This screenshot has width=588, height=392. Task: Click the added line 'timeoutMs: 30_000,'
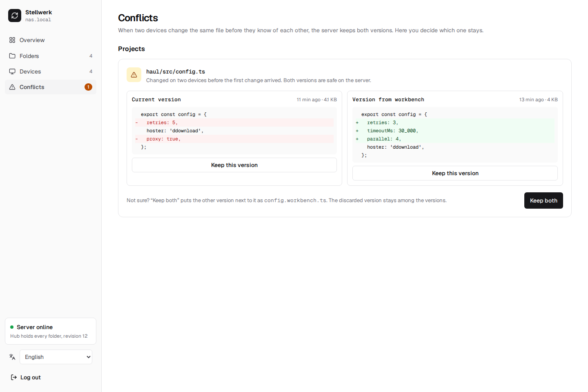[x=455, y=131]
